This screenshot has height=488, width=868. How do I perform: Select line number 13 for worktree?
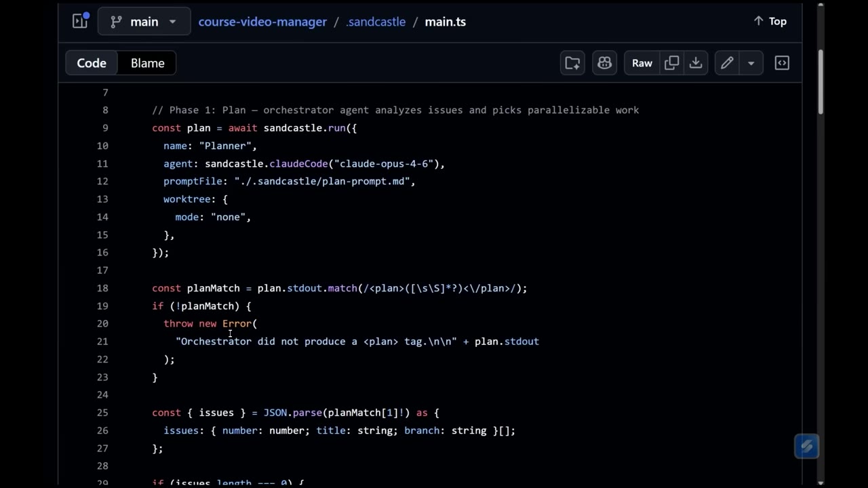click(102, 199)
